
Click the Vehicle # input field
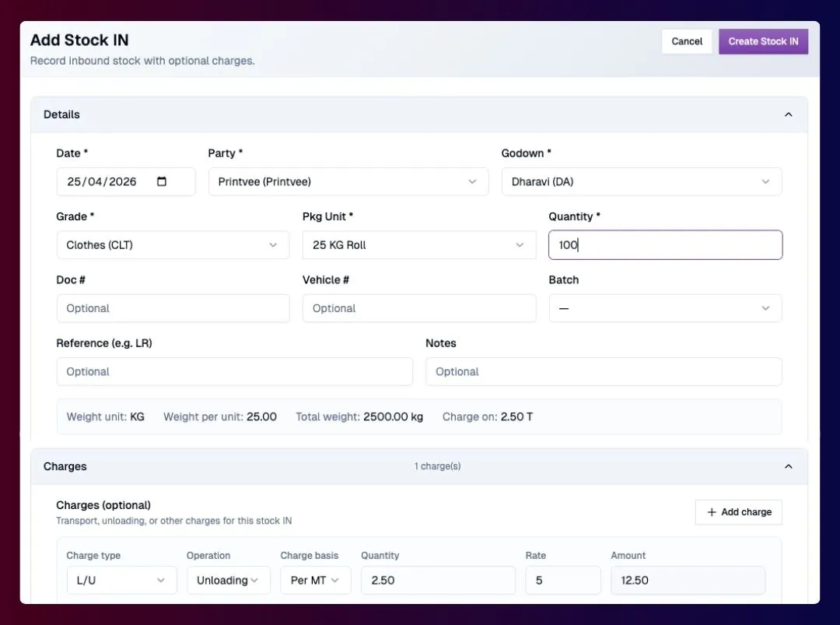click(x=419, y=308)
